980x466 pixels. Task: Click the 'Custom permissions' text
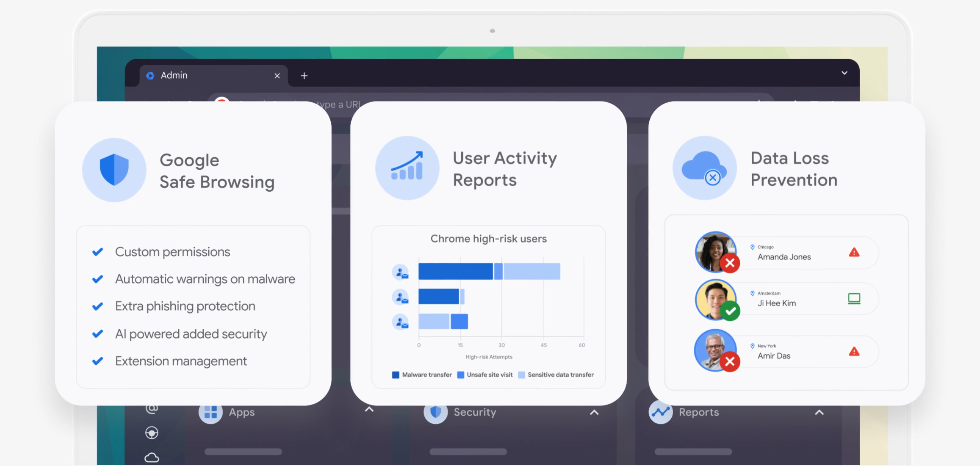point(173,252)
